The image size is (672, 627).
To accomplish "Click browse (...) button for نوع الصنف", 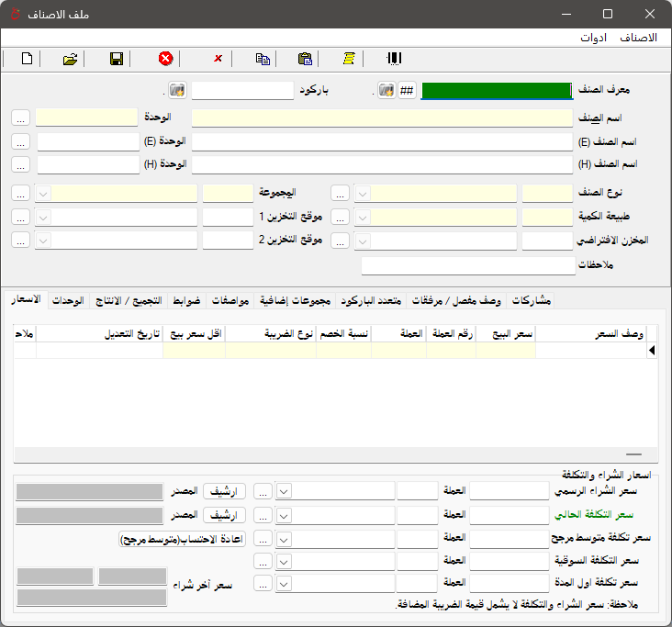I will tap(340, 194).
